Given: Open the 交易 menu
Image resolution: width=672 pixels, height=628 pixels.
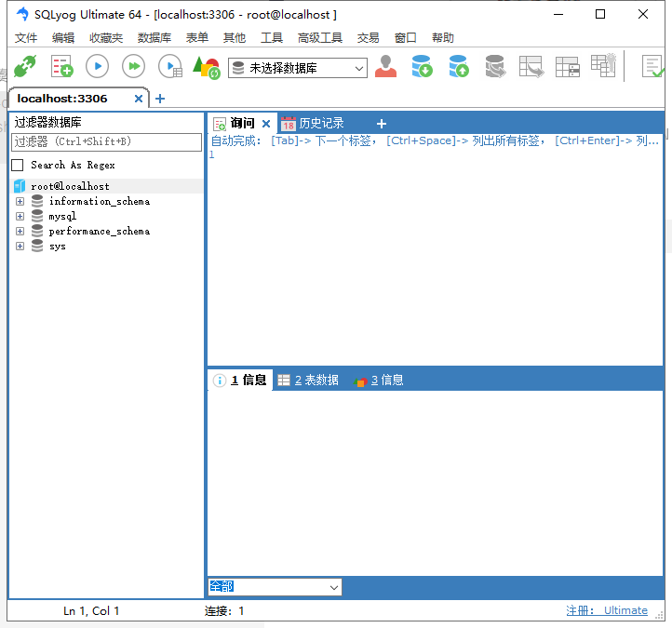Looking at the screenshot, I should (369, 38).
